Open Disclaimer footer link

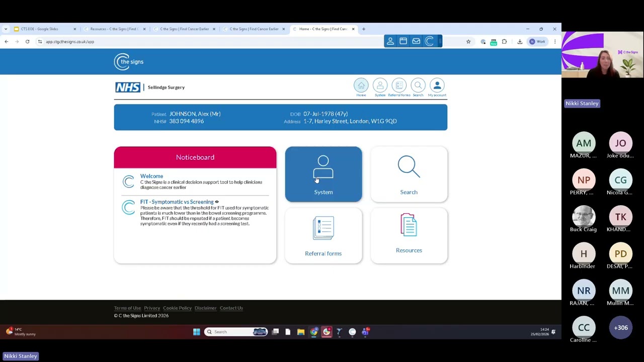point(205,308)
